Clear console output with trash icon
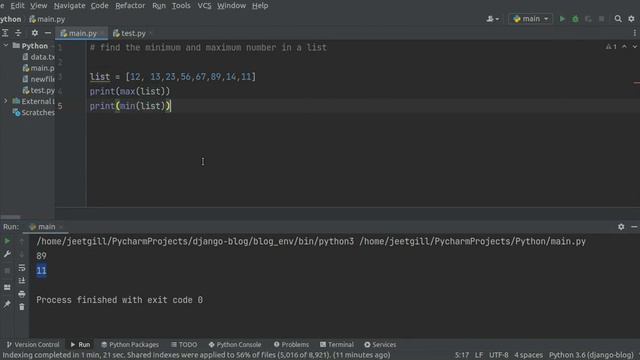The image size is (640, 360). tap(22, 307)
